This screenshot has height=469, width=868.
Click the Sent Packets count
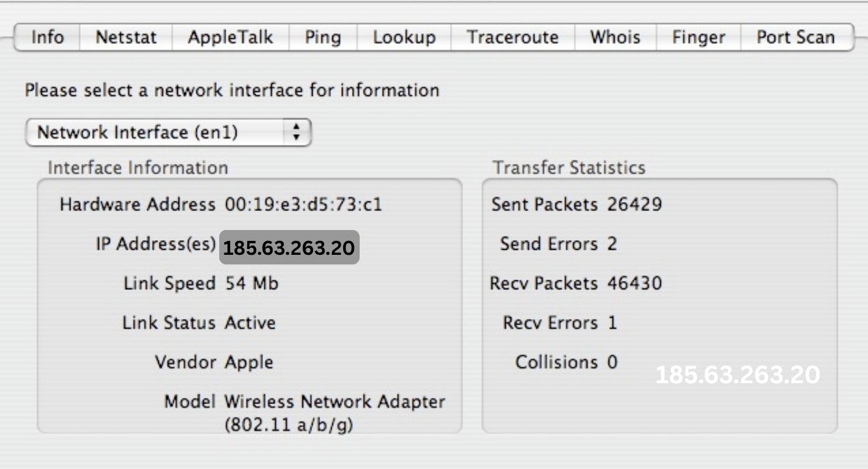pos(634,205)
